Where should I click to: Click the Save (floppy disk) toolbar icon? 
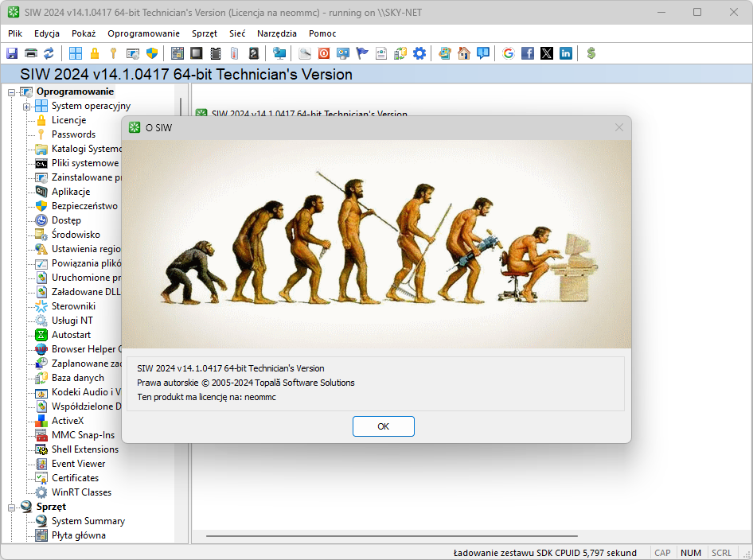(12, 53)
